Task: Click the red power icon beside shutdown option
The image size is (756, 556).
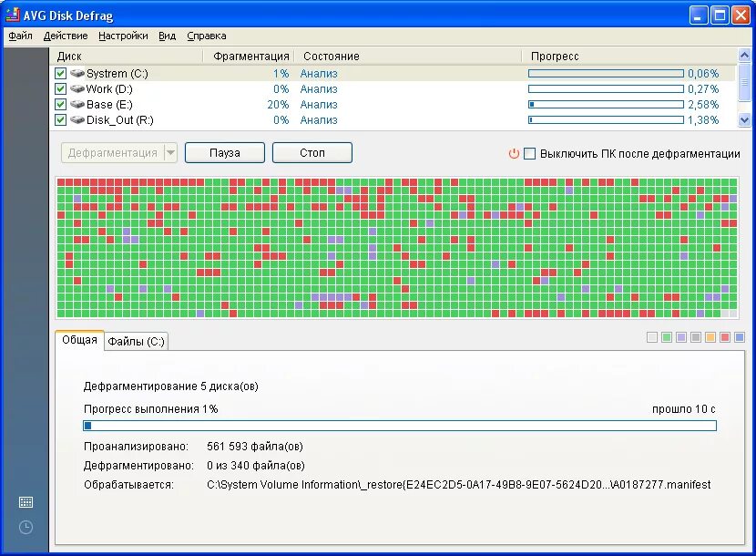Action: pyautogui.click(x=514, y=153)
